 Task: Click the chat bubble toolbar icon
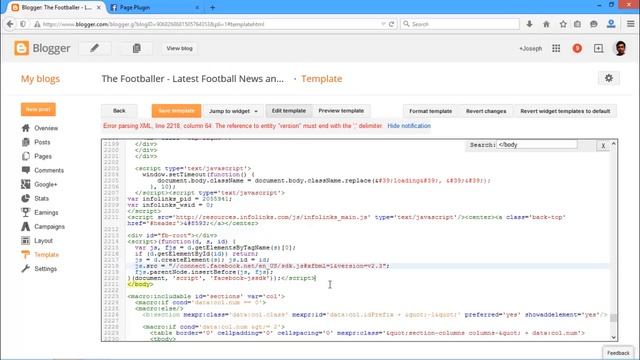click(x=594, y=24)
